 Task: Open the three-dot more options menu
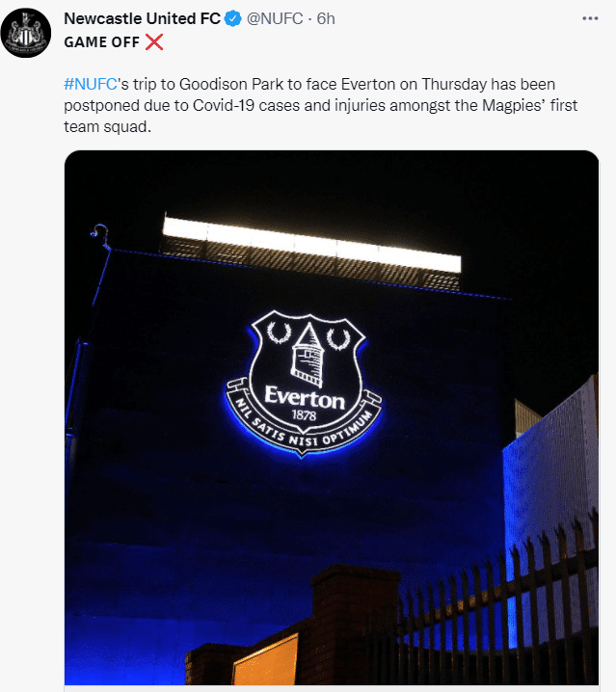coord(590,18)
